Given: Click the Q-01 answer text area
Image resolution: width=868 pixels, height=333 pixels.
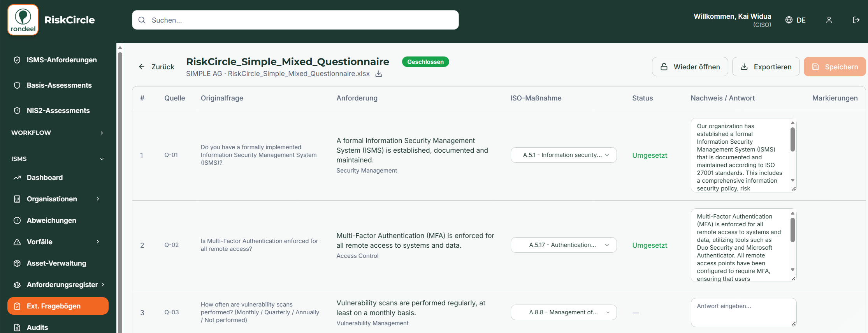Looking at the screenshot, I should pos(743,155).
